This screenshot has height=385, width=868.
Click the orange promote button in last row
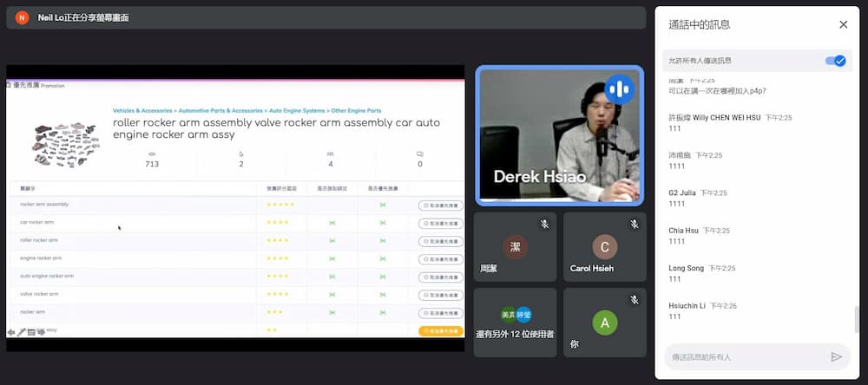click(x=440, y=330)
